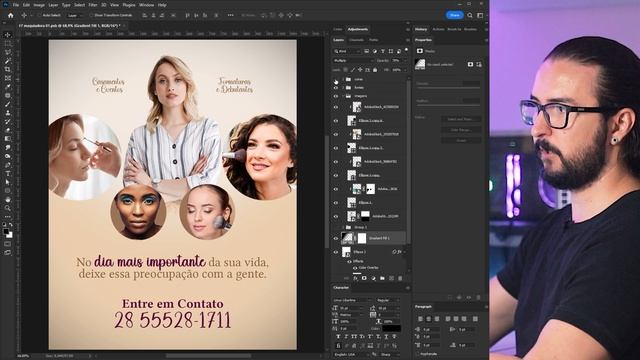Select the Hand tool
This screenshot has width=640, height=360.
coord(7,200)
